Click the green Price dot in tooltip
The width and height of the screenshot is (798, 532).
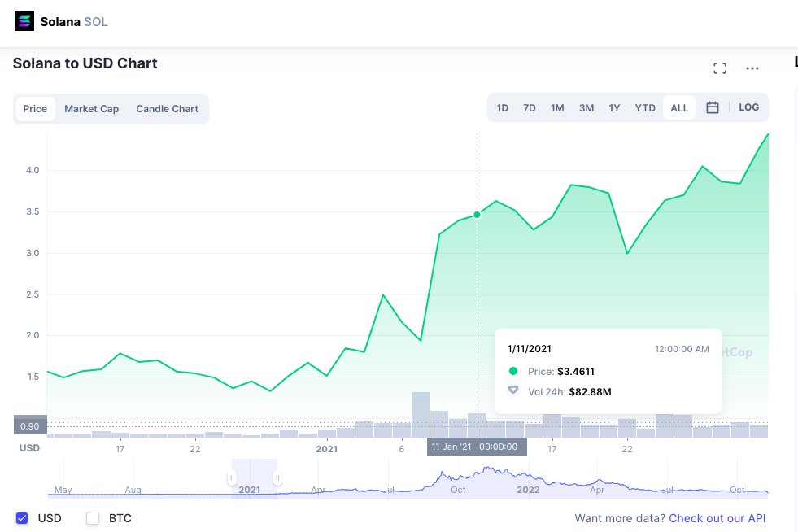pos(513,371)
